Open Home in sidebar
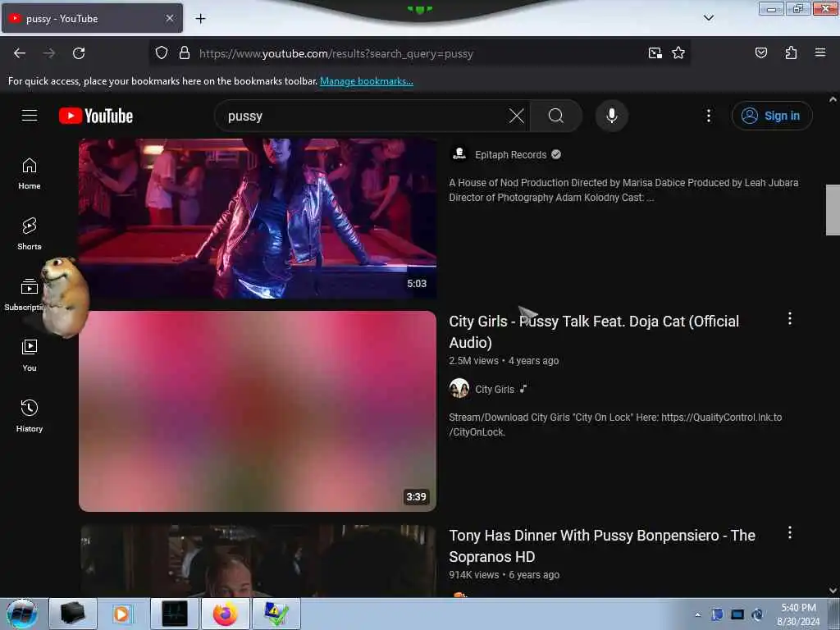 [x=30, y=174]
